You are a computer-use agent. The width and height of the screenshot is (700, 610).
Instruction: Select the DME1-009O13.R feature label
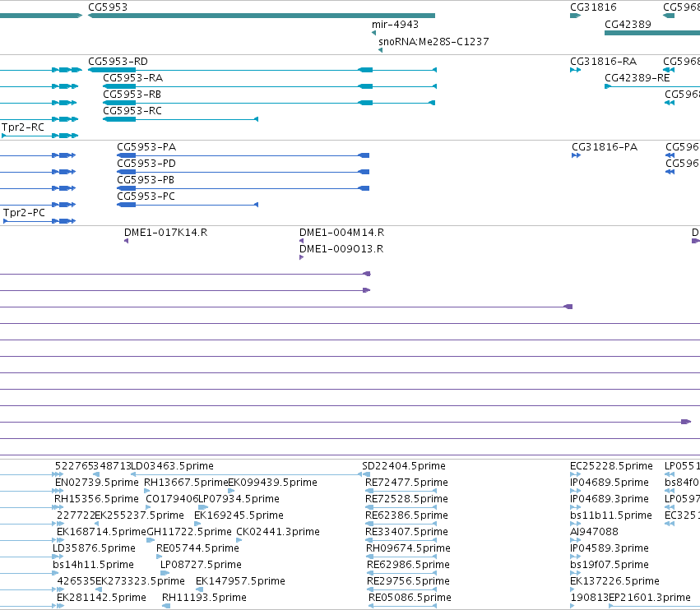click(x=341, y=249)
